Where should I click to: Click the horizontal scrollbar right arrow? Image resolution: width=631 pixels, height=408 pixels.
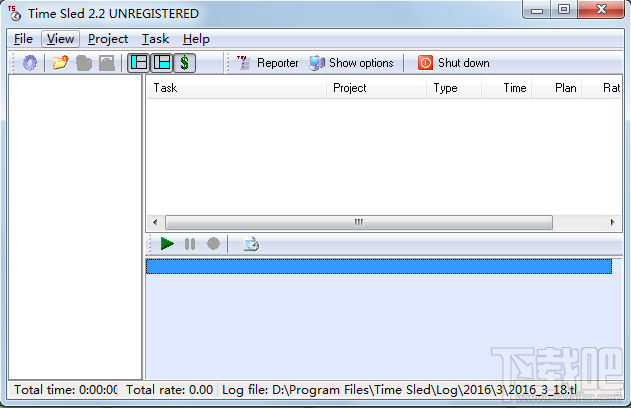pyautogui.click(x=612, y=222)
